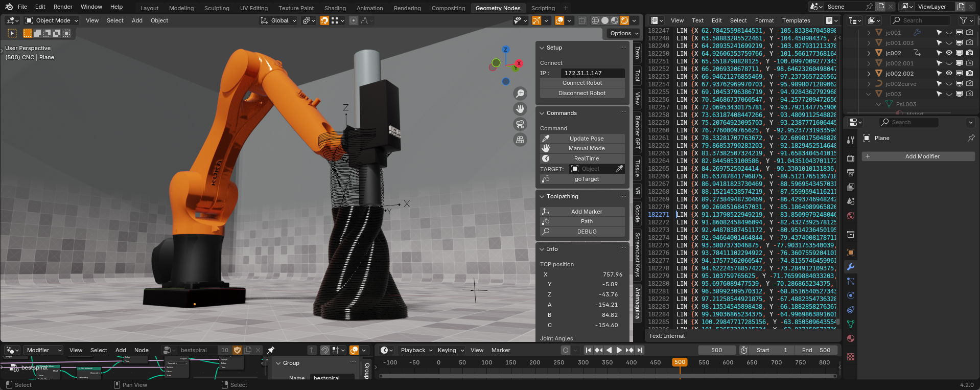Open View Layer properties tab icon
980x390 pixels.
tap(851, 187)
